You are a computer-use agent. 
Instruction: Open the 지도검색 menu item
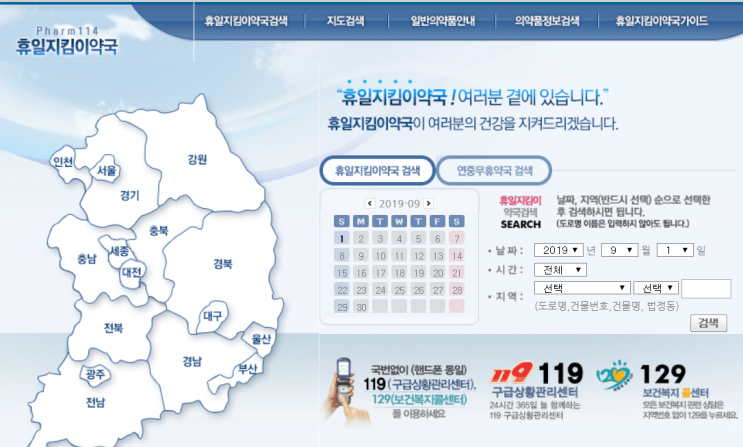coord(345,21)
